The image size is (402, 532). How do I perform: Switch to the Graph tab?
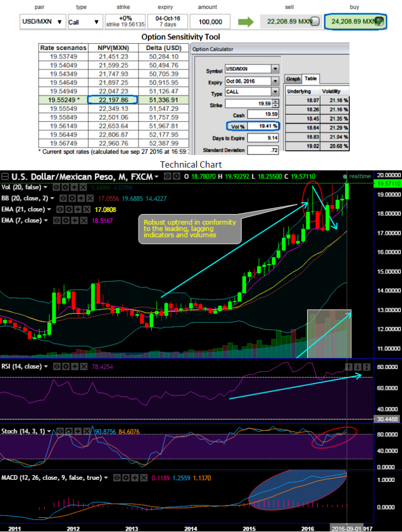click(293, 79)
